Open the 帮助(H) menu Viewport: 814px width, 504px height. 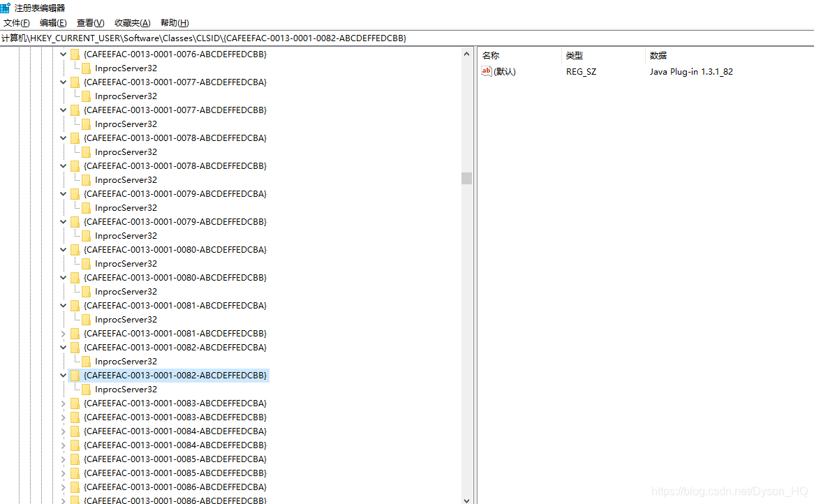(x=175, y=23)
